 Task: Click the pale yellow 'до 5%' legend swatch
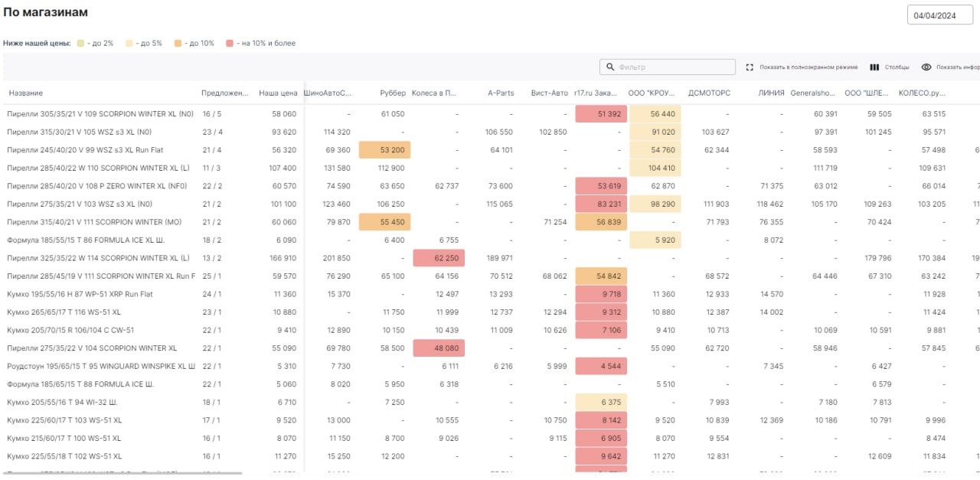[129, 44]
